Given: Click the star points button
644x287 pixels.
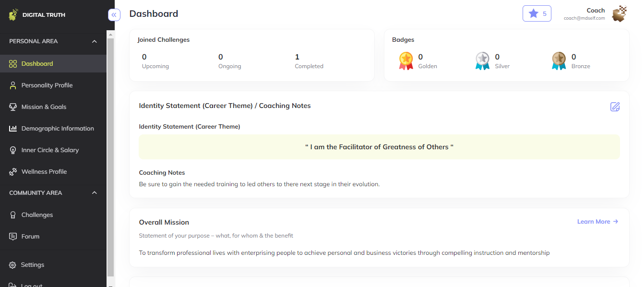Looking at the screenshot, I should pos(537,13).
